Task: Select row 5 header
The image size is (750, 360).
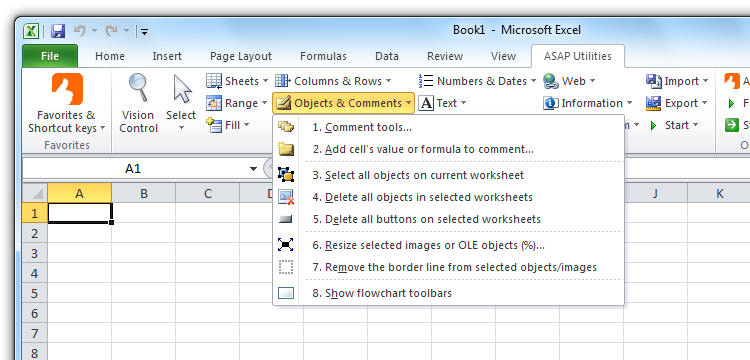Action: [34, 293]
